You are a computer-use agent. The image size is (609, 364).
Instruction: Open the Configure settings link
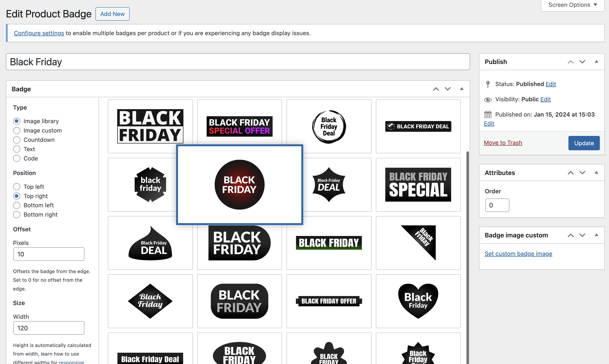pos(39,33)
